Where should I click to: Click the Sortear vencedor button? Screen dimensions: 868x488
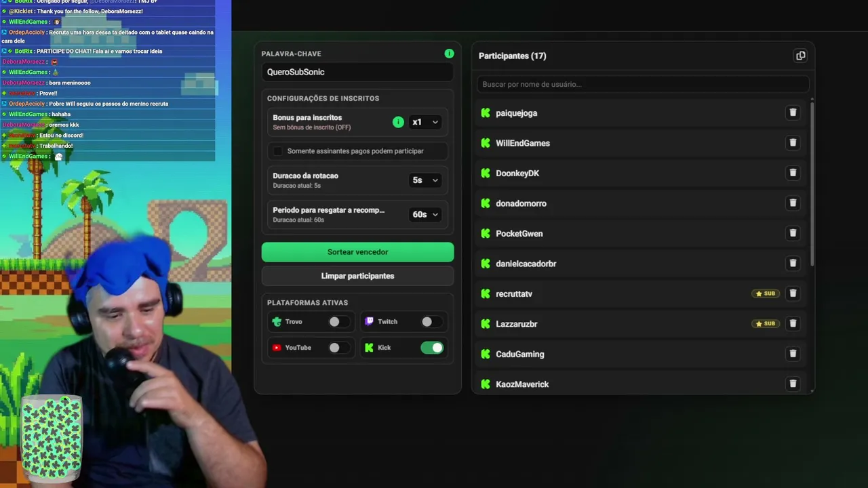tap(357, 252)
